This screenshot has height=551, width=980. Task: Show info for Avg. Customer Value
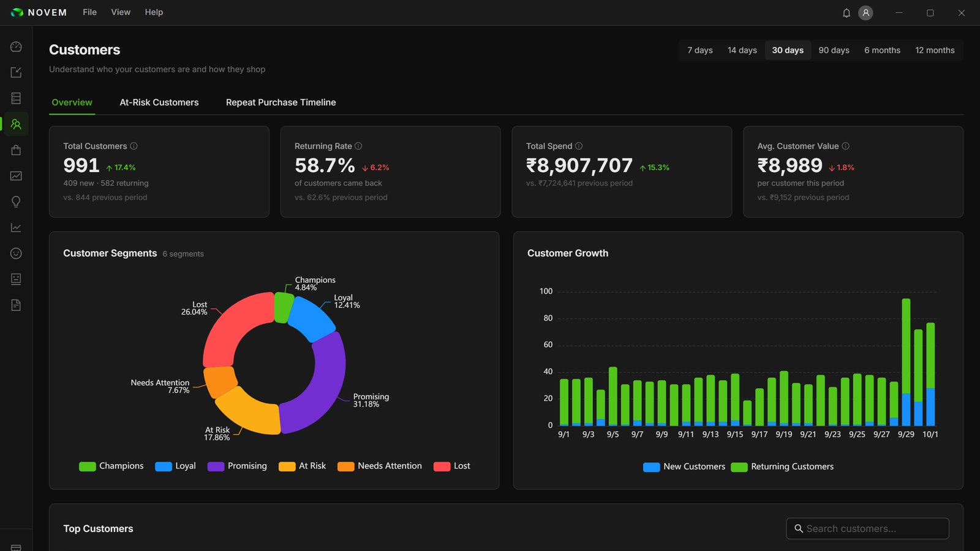[845, 146]
